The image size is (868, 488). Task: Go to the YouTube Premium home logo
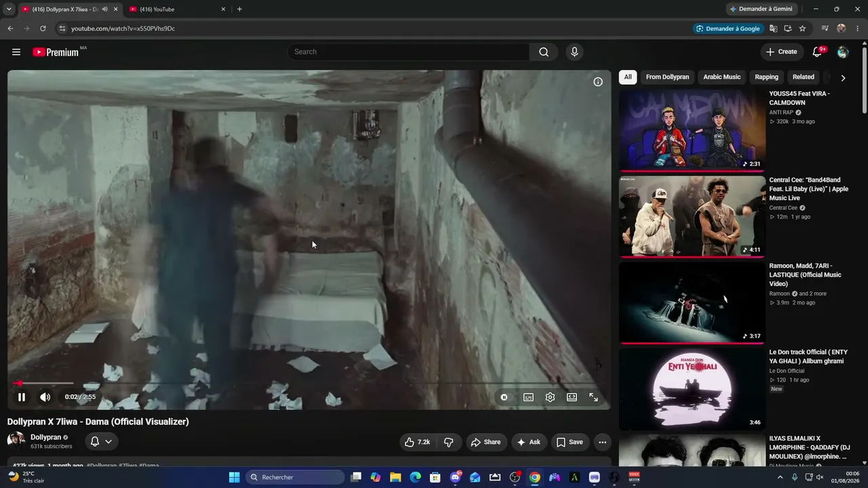[x=56, y=52]
